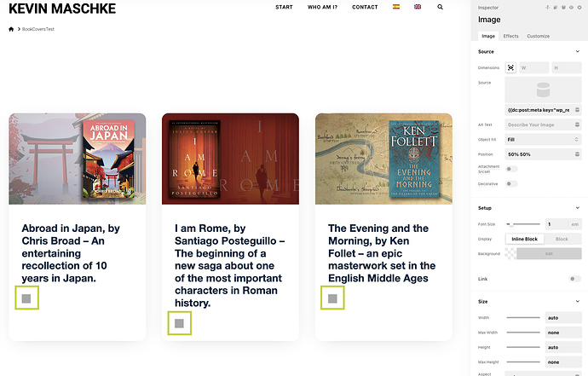Open the CONTACT navigation link
588x376 pixels.
pos(365,7)
